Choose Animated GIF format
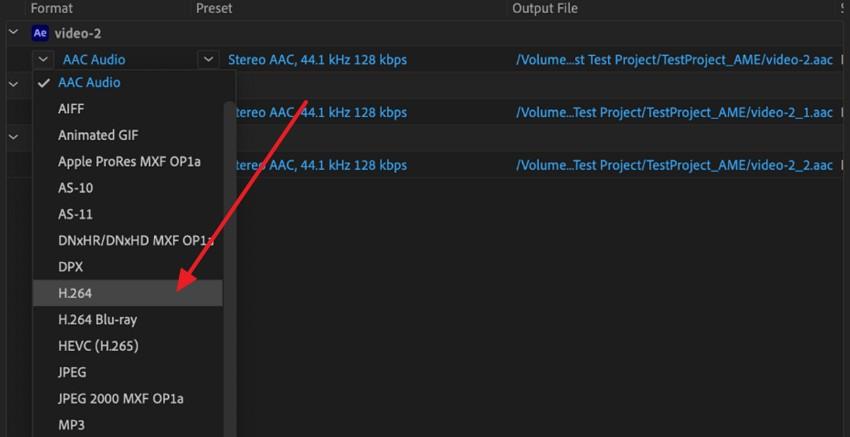This screenshot has width=850, height=437. (x=128, y=135)
